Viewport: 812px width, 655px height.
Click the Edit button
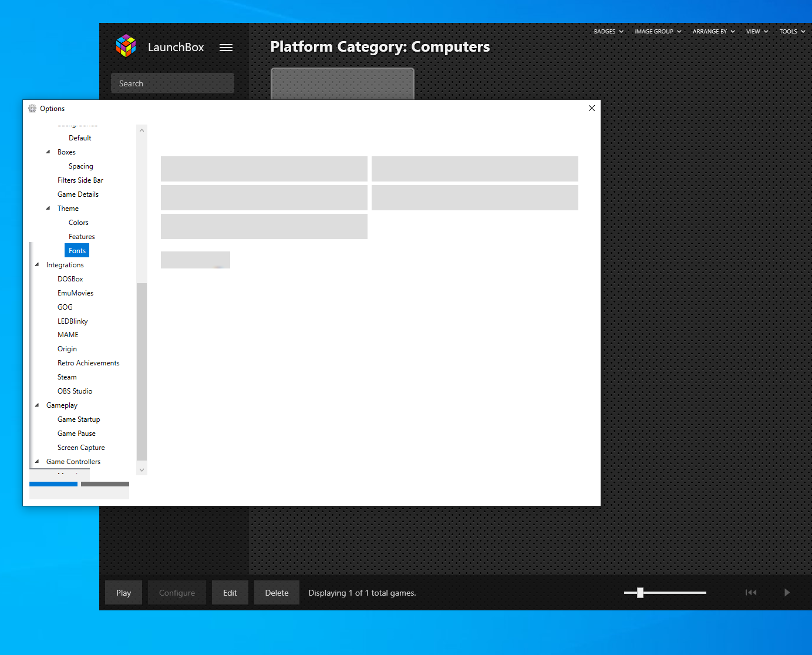230,593
